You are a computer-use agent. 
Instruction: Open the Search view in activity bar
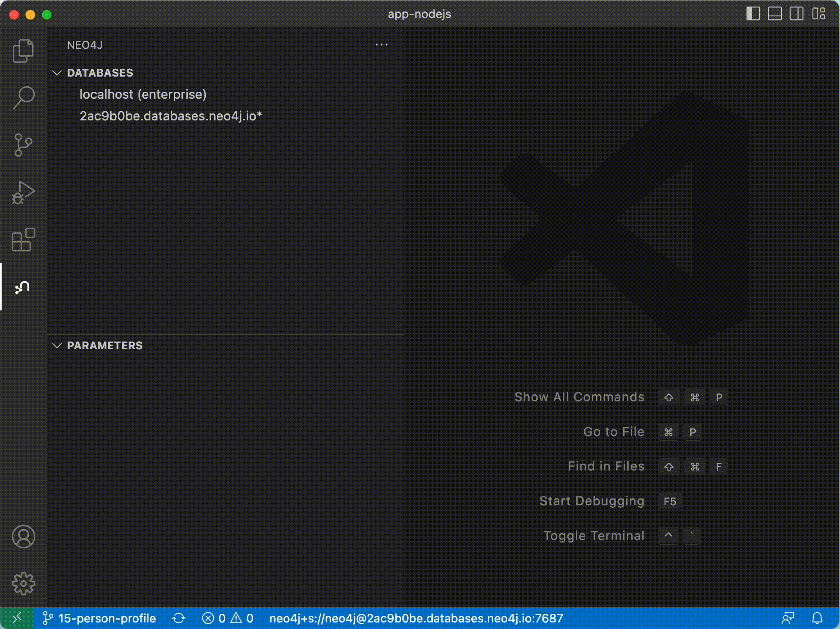click(23, 97)
